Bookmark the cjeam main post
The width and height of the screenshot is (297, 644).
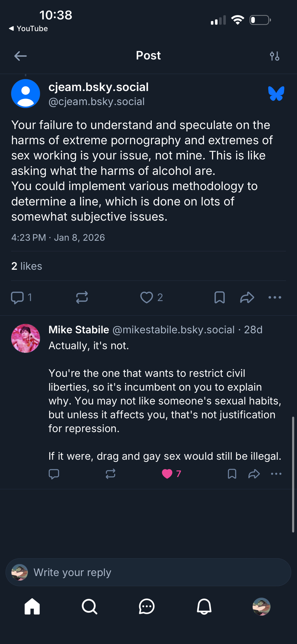(220, 298)
